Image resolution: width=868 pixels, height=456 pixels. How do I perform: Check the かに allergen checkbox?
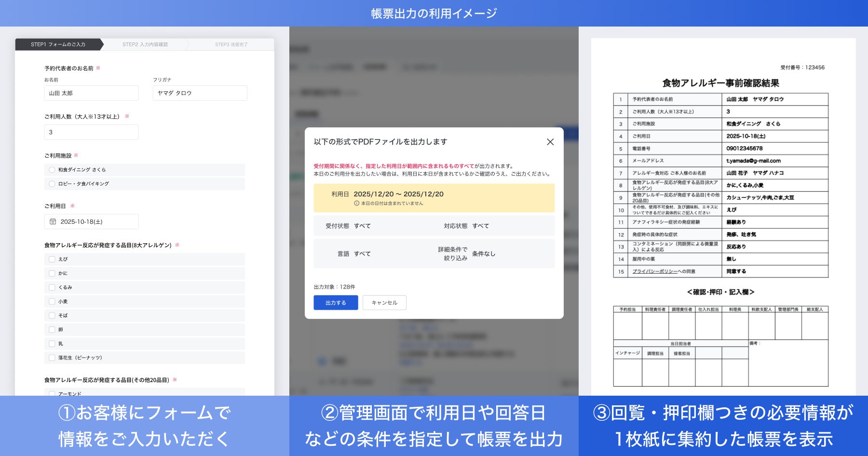click(52, 273)
